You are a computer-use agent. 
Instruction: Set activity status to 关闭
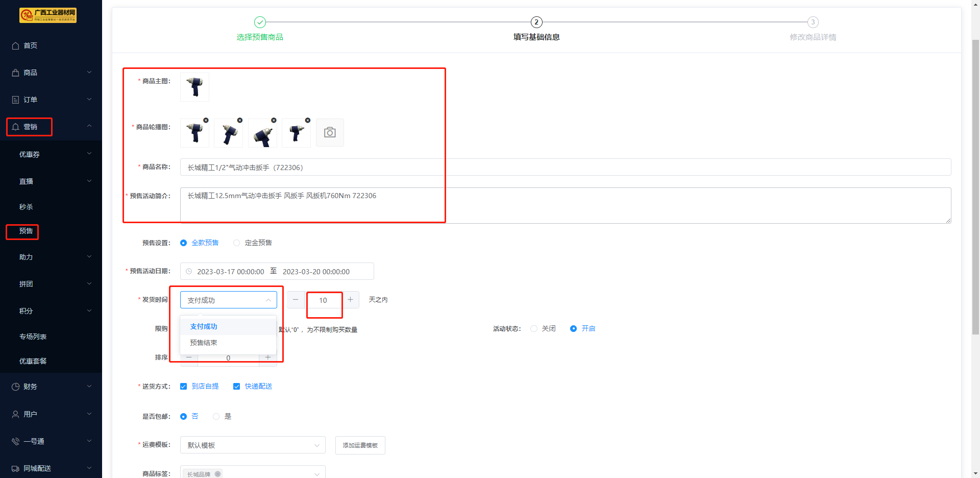534,329
